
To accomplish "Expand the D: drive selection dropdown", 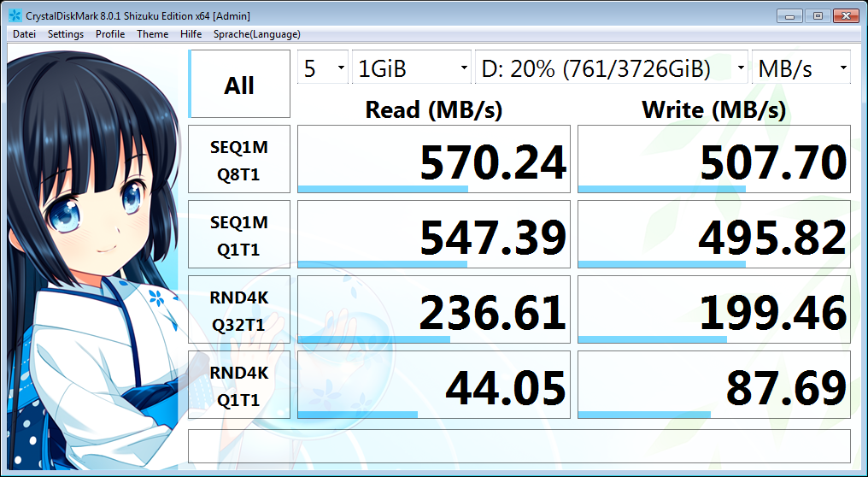I will click(611, 68).
